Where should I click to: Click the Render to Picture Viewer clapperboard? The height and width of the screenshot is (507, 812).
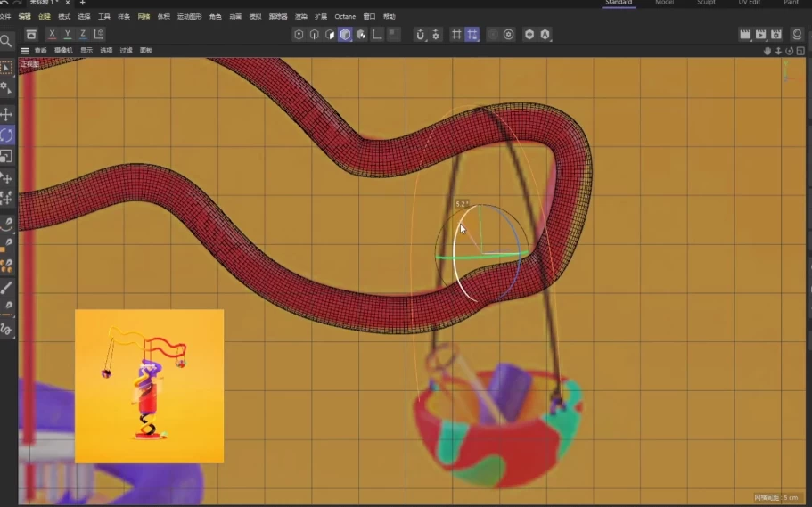760,35
